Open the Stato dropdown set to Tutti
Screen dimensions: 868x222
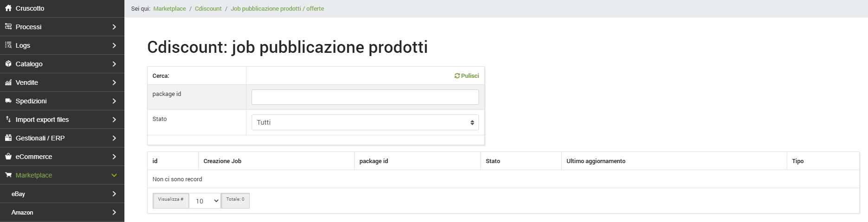pyautogui.click(x=365, y=122)
